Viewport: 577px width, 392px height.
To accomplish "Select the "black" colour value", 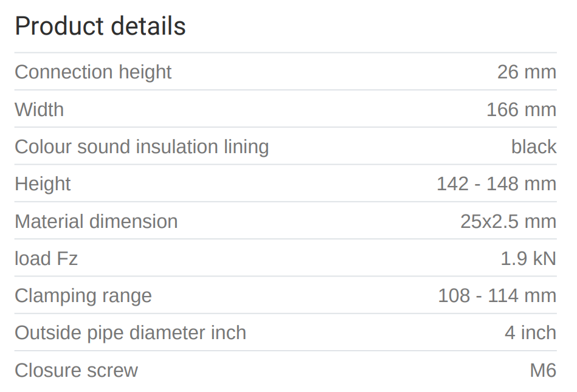I will [534, 146].
